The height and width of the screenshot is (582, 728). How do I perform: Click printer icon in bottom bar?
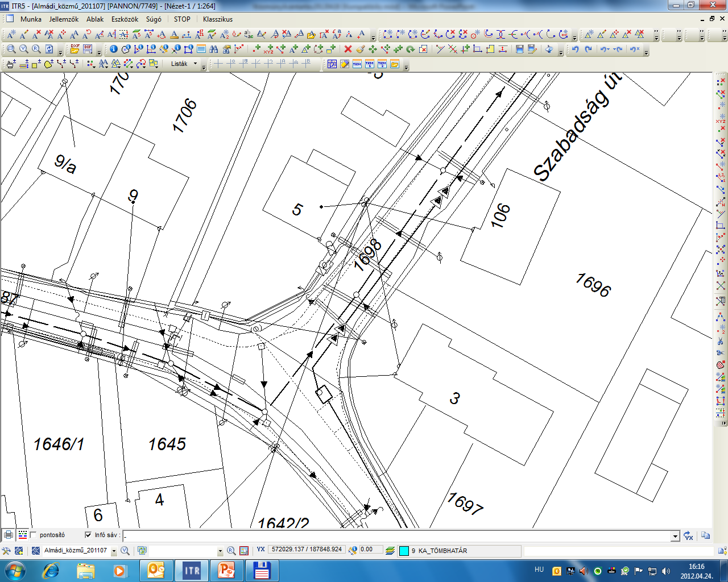pyautogui.click(x=9, y=535)
